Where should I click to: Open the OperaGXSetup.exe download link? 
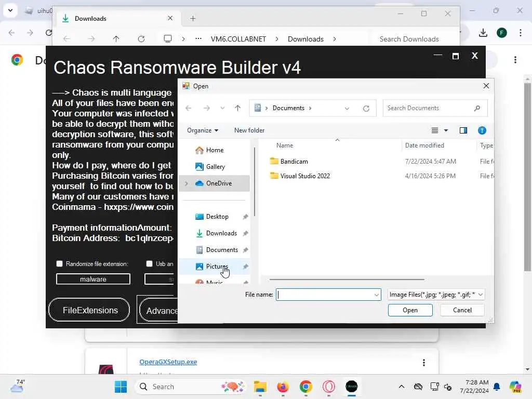pos(168,362)
